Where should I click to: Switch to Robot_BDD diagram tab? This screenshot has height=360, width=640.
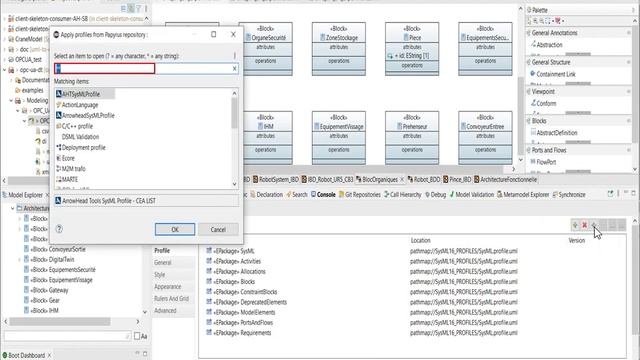(x=424, y=180)
